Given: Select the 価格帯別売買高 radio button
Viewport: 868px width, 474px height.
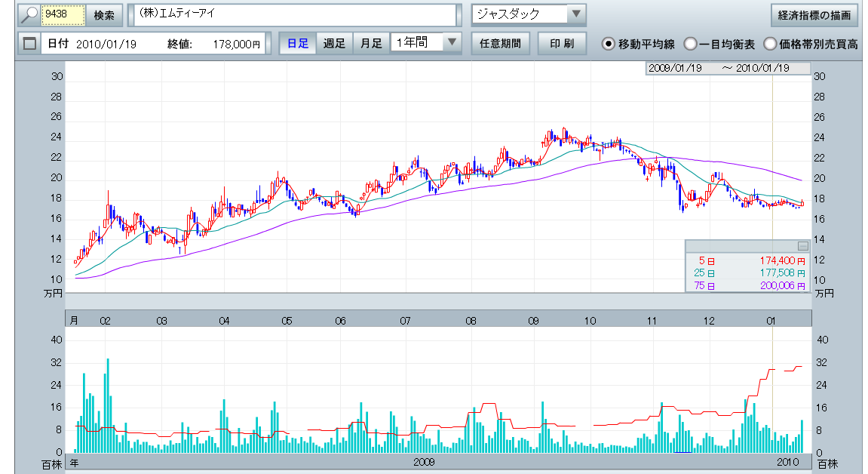Looking at the screenshot, I should pyautogui.click(x=771, y=44).
